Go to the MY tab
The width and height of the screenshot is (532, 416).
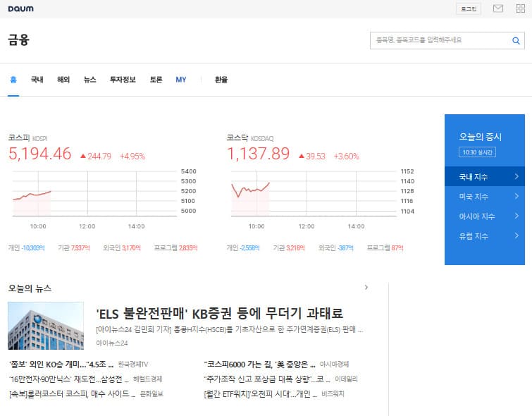coord(181,80)
